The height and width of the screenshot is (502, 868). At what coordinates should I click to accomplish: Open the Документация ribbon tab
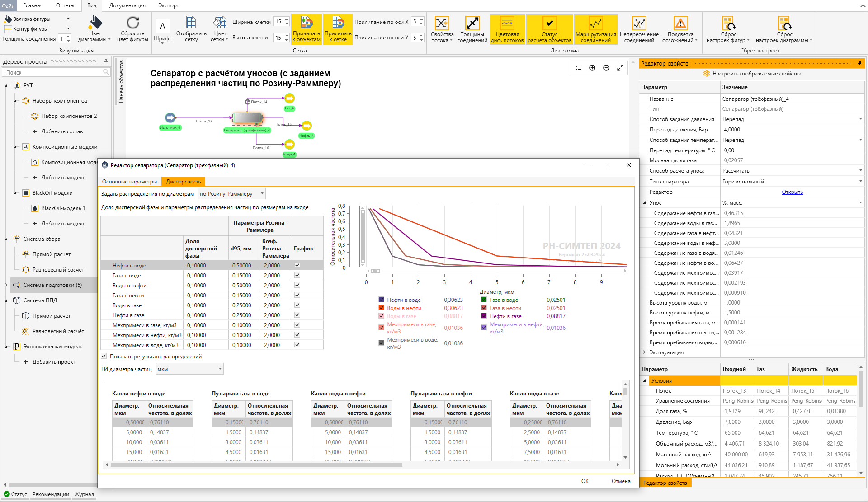[127, 5]
